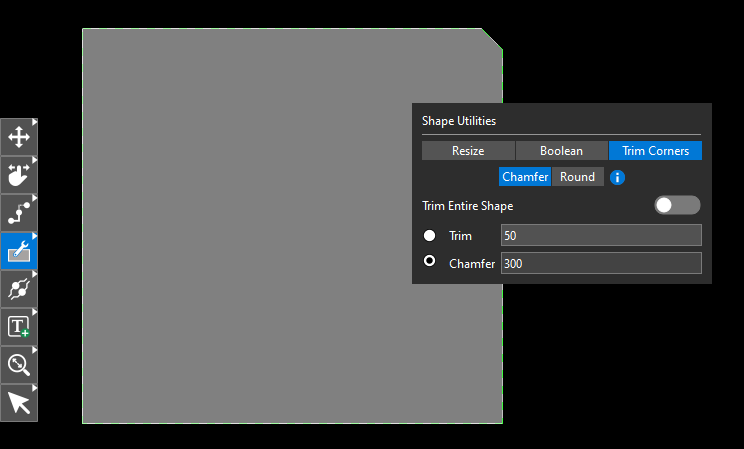Switch to the Boolean tab
This screenshot has height=449, width=744.
coord(561,150)
